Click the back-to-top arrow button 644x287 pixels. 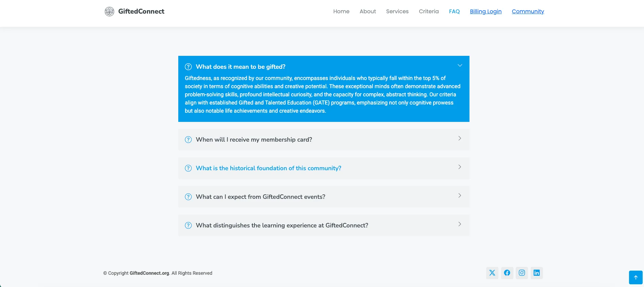(x=635, y=277)
